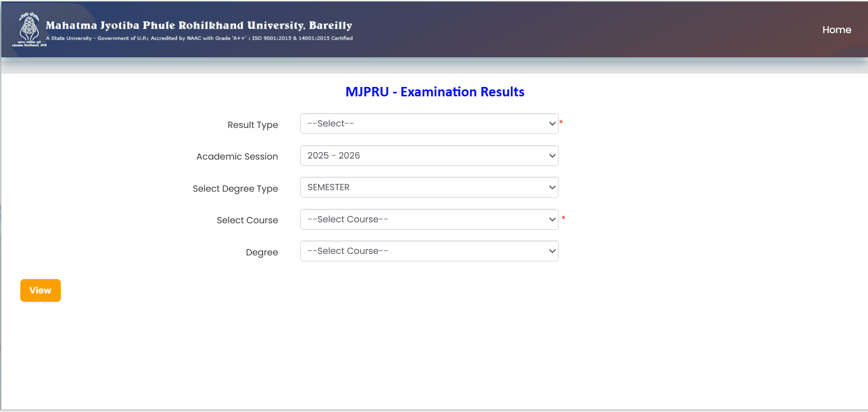The height and width of the screenshot is (412, 868).
Task: Click the NAAC accreditation subtitle text
Action: pyautogui.click(x=199, y=38)
